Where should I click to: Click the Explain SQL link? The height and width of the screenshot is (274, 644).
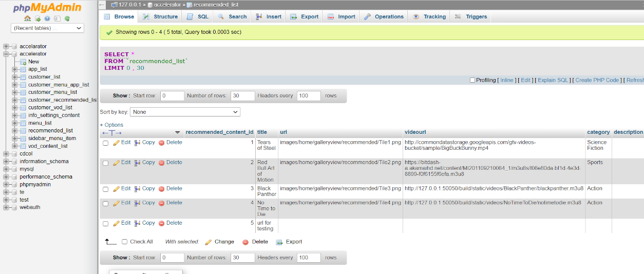[553, 80]
